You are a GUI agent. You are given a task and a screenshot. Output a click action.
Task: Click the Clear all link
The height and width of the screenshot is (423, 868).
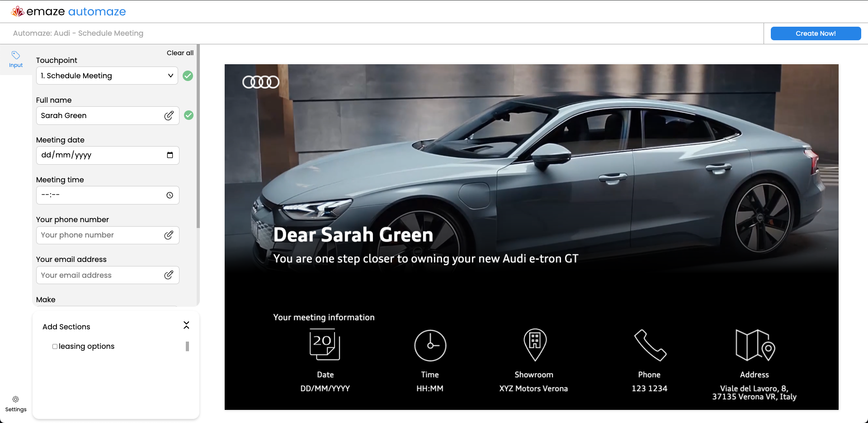tap(180, 53)
